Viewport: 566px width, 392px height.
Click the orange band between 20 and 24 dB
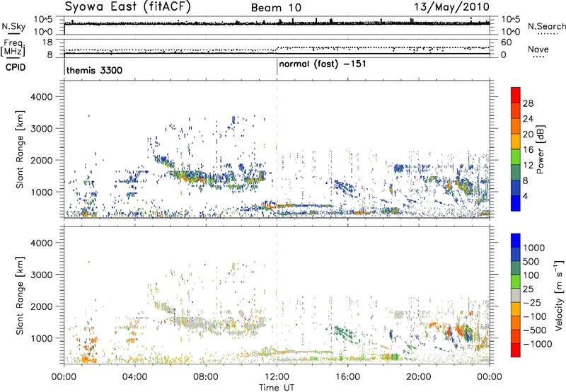coord(516,126)
